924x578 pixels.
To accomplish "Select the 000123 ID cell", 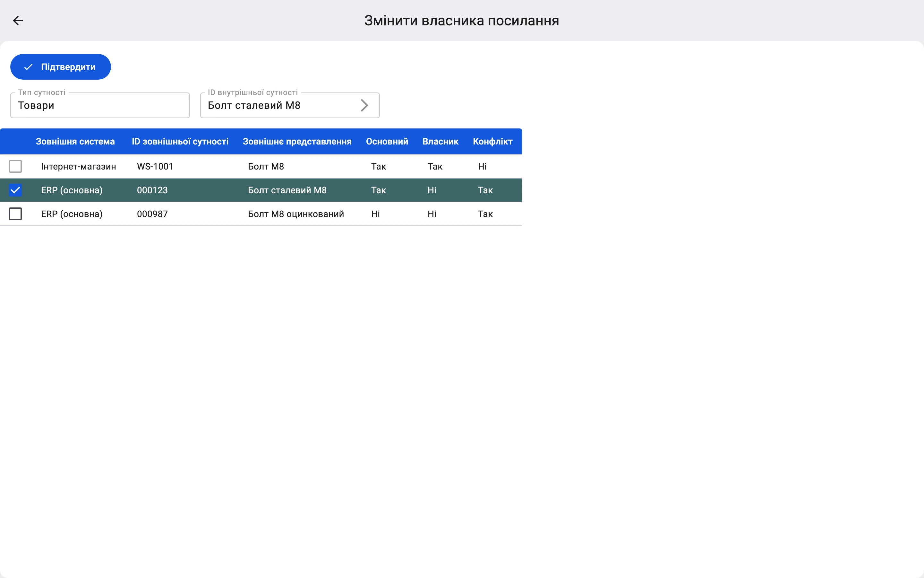I will pyautogui.click(x=152, y=190).
